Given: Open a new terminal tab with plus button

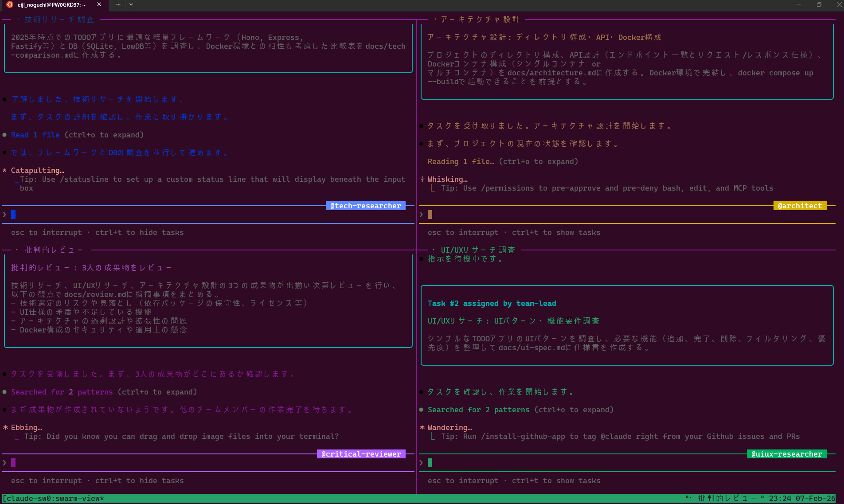Looking at the screenshot, I should [118, 4].
